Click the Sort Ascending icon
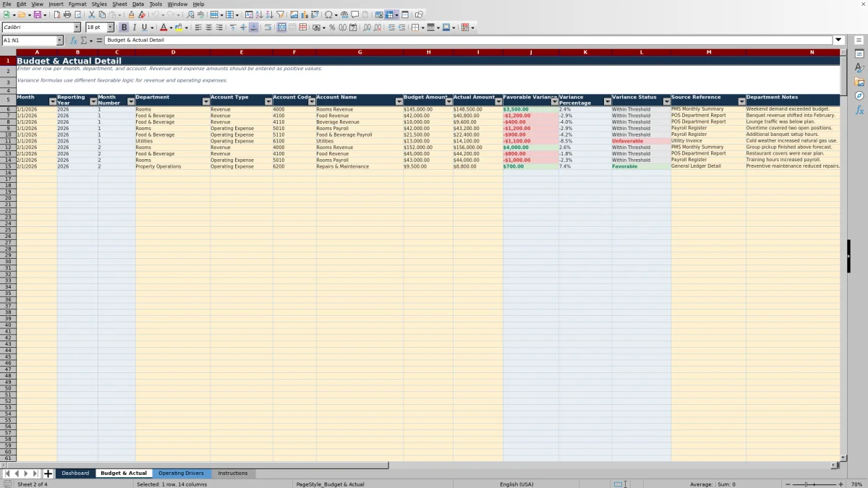Screen dimensions: 868x488 259,14
